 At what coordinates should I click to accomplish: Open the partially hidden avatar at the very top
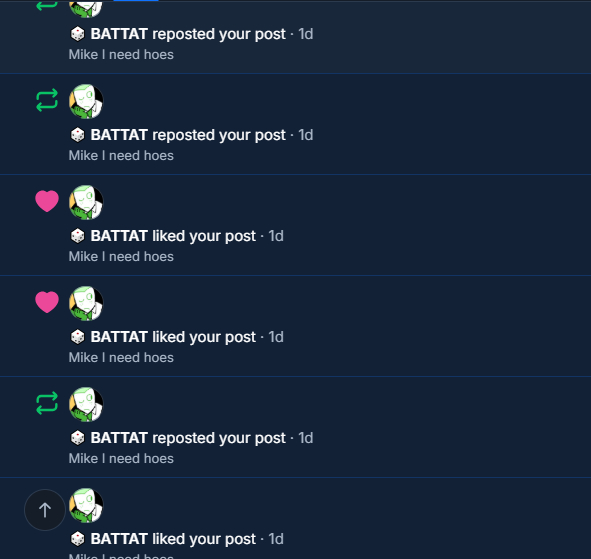86,9
